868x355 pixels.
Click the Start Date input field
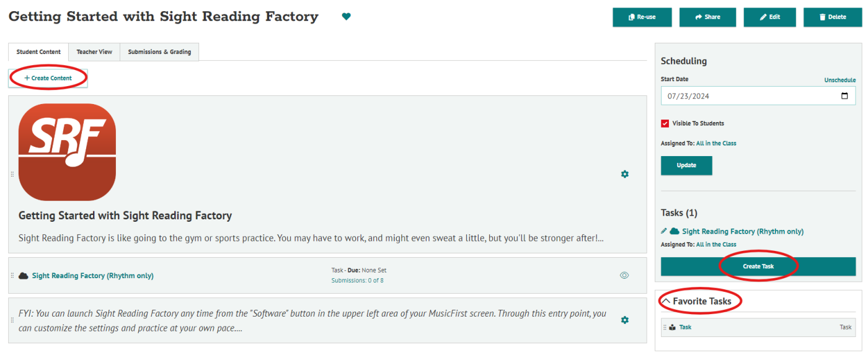tap(758, 96)
